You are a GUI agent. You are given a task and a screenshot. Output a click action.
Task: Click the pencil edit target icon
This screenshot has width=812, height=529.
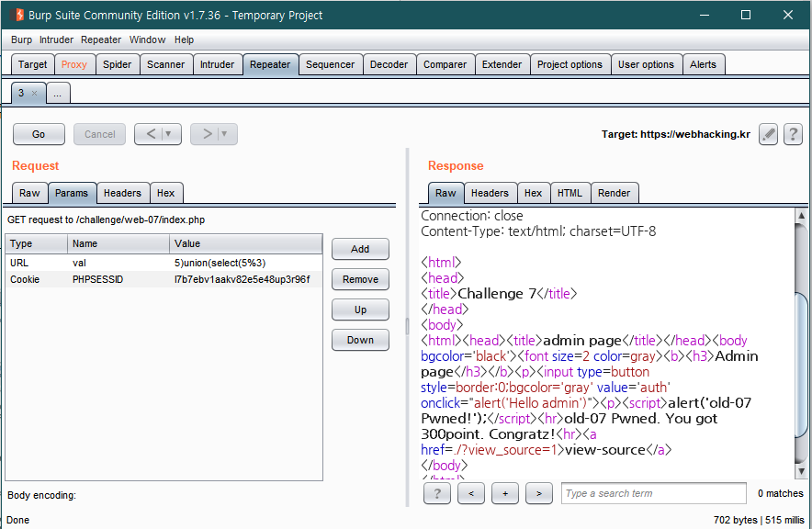click(768, 135)
